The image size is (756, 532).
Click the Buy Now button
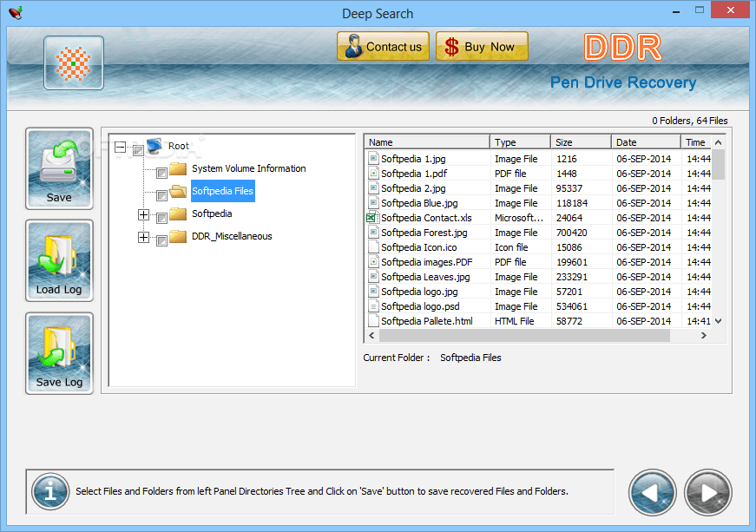482,46
